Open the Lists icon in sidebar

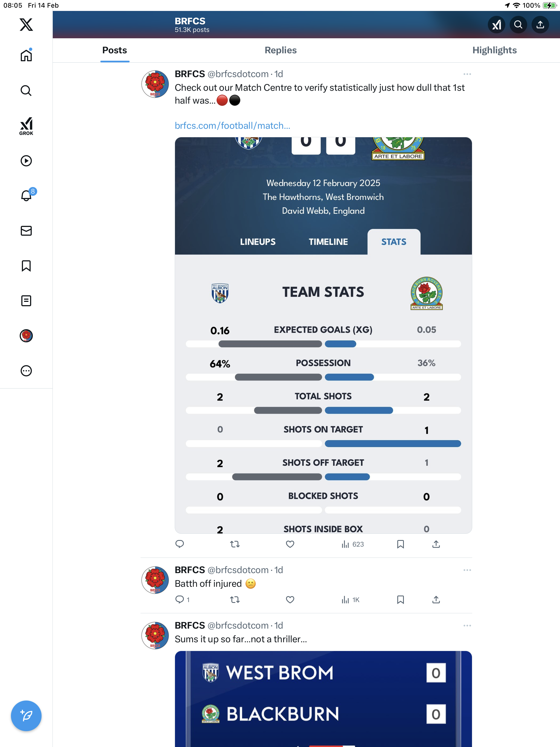tap(26, 300)
